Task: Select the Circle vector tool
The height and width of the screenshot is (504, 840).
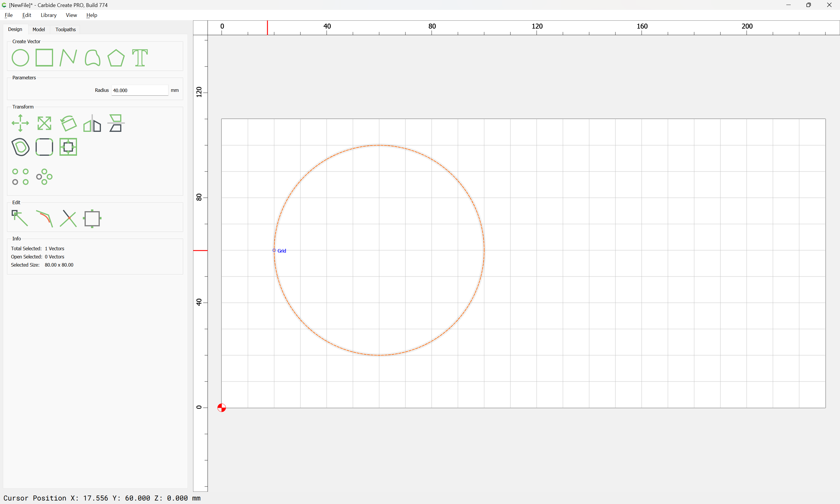Action: click(20, 58)
